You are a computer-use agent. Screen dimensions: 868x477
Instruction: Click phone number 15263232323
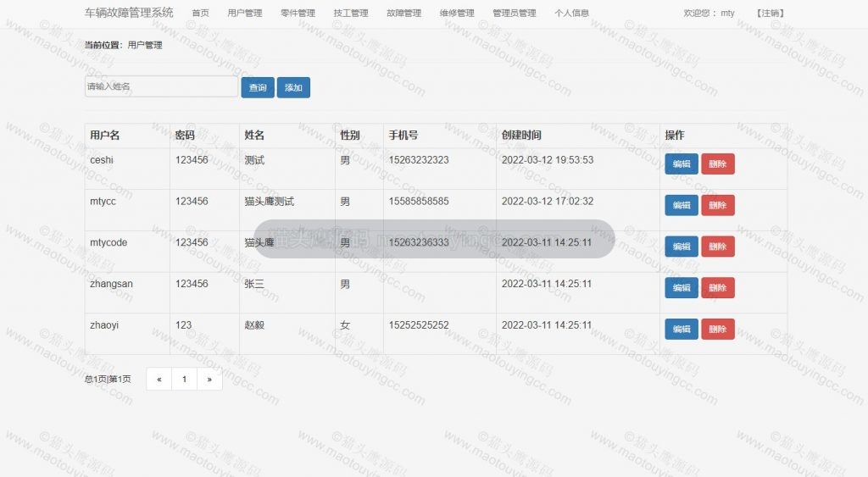[x=419, y=160]
